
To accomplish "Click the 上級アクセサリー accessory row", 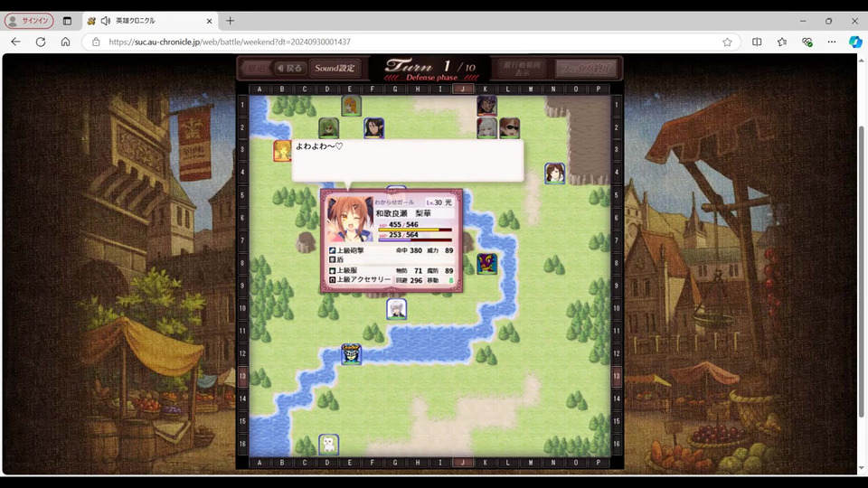I will [392, 280].
